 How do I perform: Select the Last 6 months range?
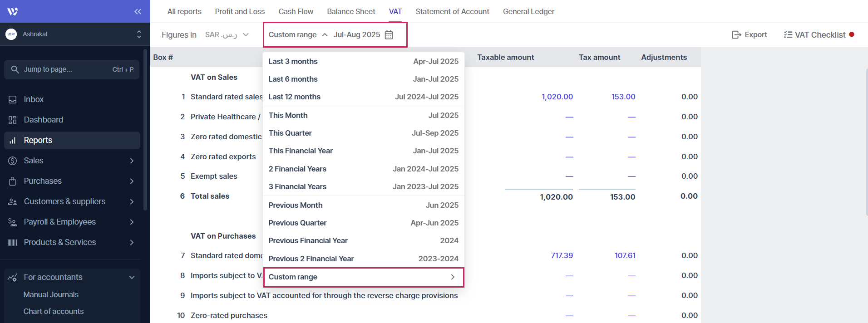point(363,79)
